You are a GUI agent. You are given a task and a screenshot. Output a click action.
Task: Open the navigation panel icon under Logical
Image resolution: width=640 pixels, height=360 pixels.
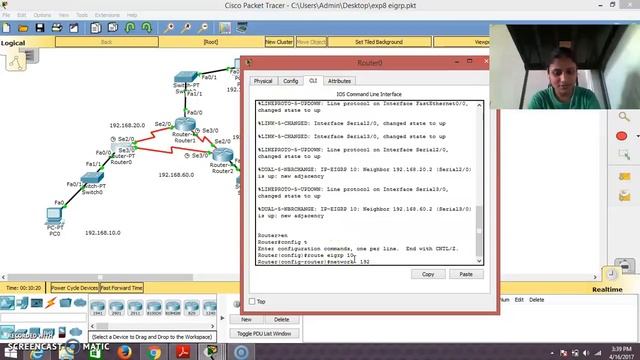pyautogui.click(x=16, y=61)
